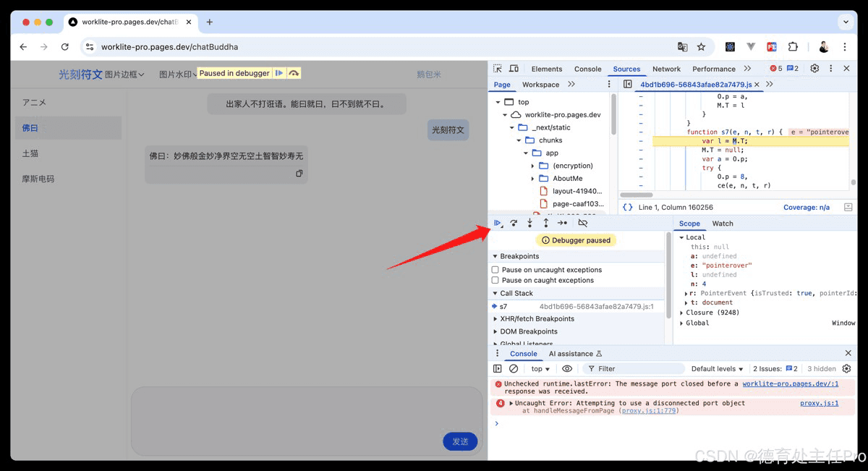Select the inspect element picker icon
868x471 pixels.
pyautogui.click(x=498, y=69)
